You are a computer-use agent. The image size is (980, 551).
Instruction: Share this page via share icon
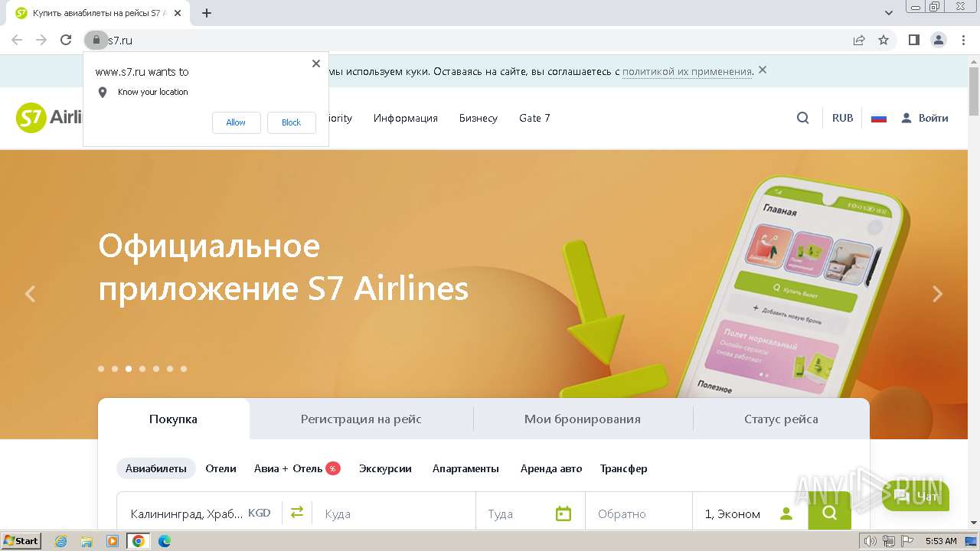(859, 40)
